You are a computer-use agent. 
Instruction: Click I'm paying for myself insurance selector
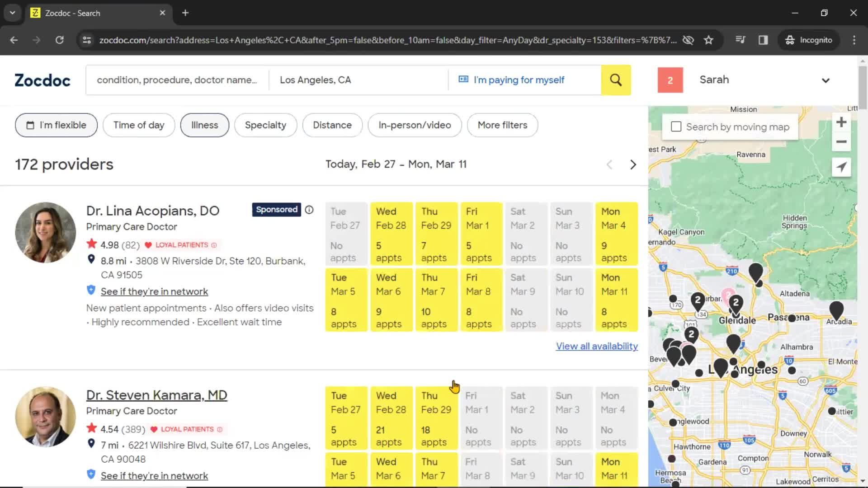(x=524, y=80)
